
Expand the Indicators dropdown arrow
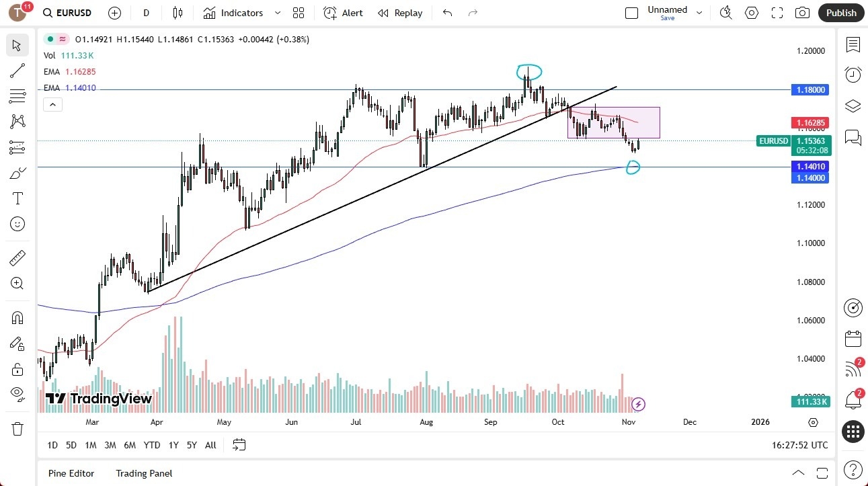click(276, 12)
